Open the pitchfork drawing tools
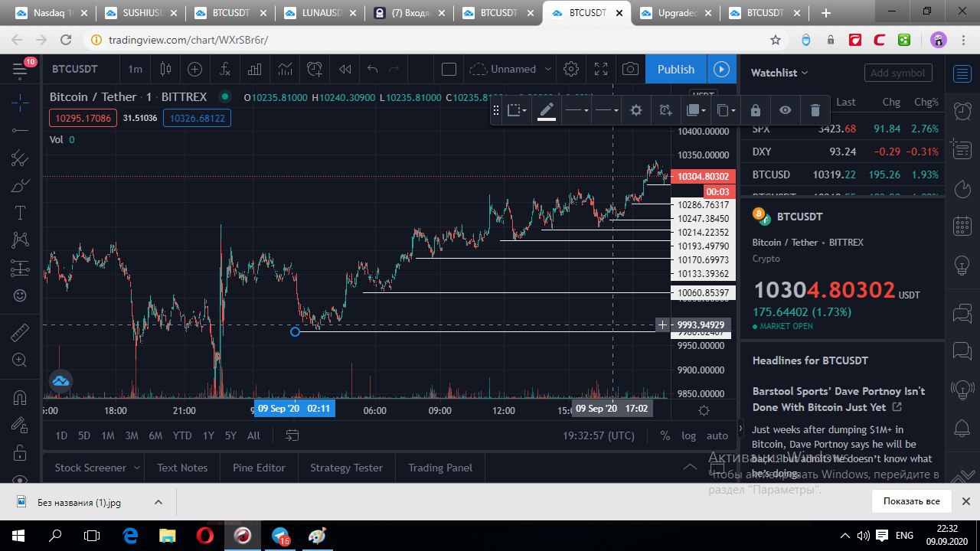This screenshot has height=551, width=980. pyautogui.click(x=21, y=158)
